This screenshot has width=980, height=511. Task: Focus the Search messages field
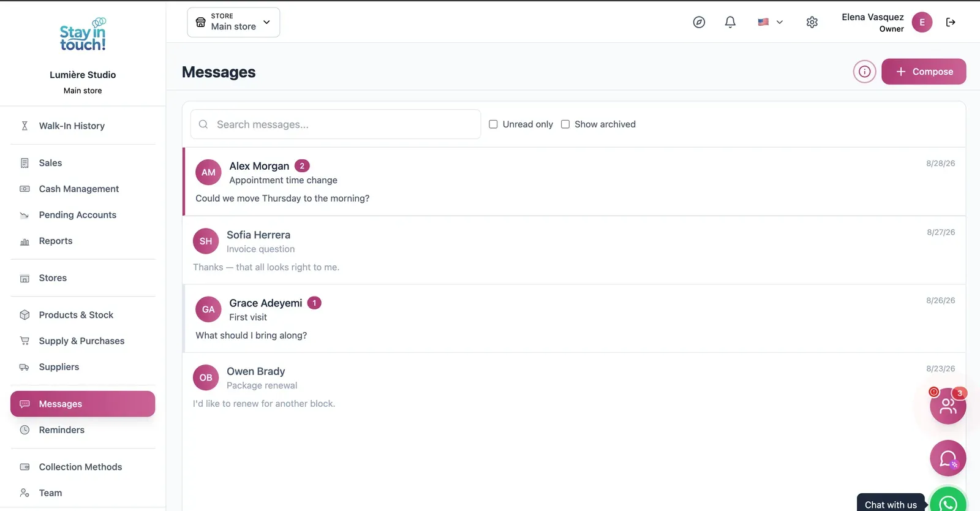coord(336,124)
